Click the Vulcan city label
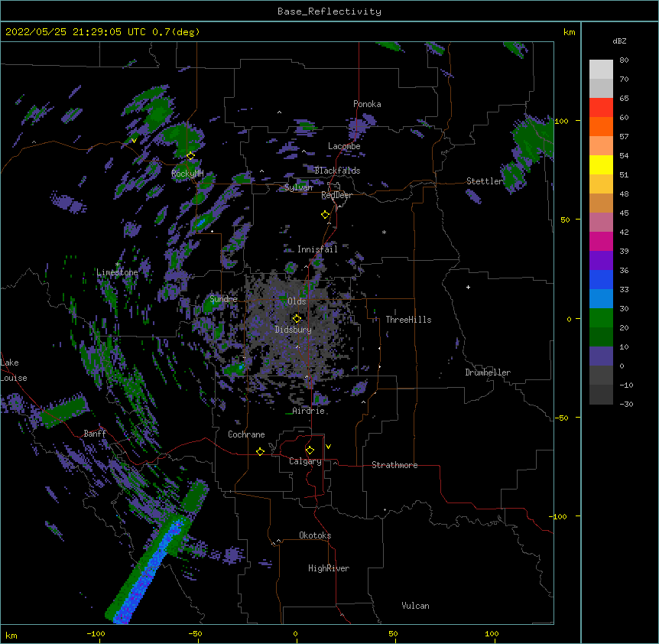This screenshot has width=659, height=644. click(x=415, y=606)
